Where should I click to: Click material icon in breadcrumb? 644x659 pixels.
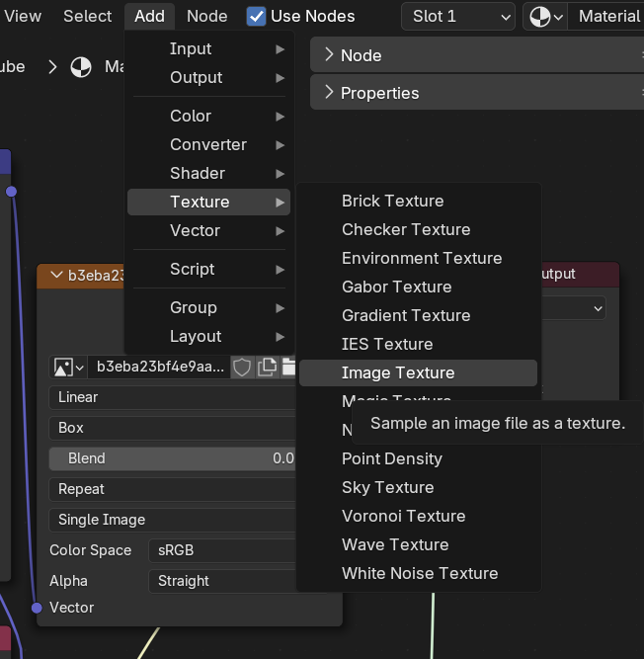[x=81, y=67]
